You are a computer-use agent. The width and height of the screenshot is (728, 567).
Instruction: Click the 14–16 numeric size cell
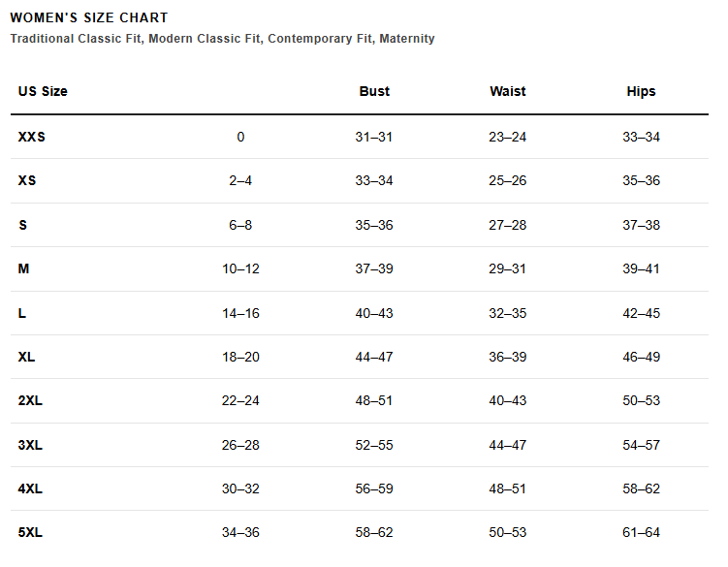pyautogui.click(x=240, y=313)
